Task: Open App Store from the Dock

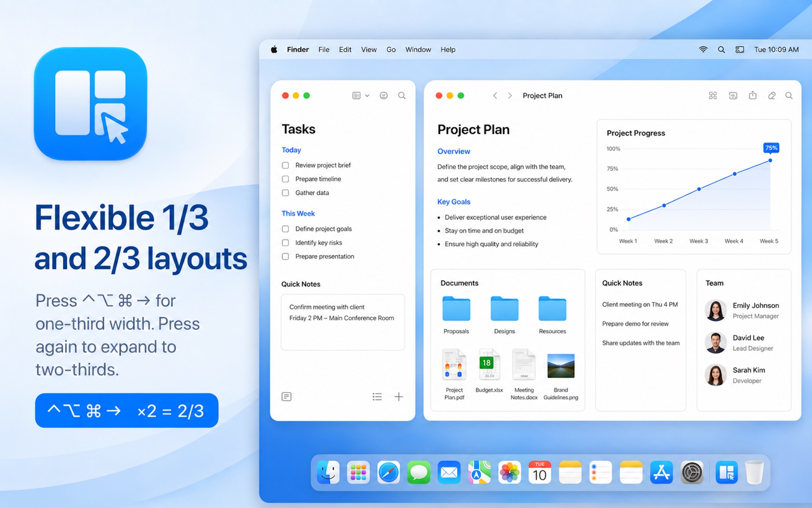Action: coord(661,473)
